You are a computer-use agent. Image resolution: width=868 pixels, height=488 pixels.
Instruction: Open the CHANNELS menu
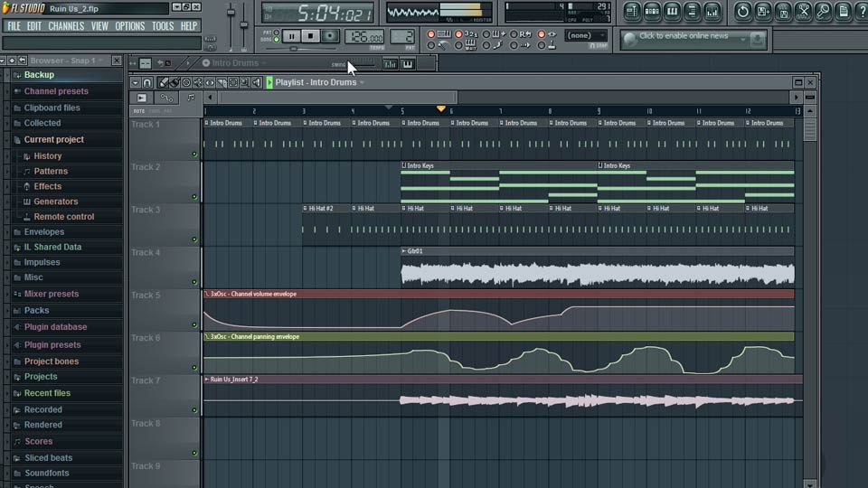coord(66,26)
